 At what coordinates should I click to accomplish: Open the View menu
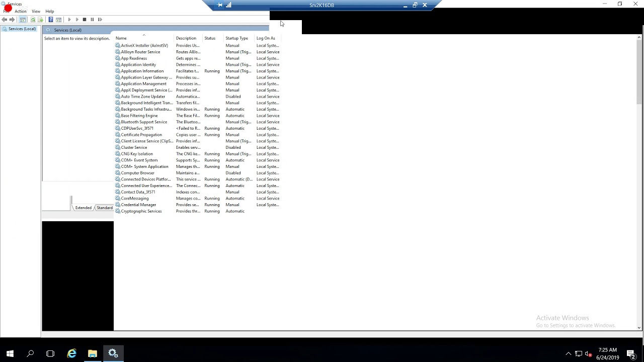point(36,11)
